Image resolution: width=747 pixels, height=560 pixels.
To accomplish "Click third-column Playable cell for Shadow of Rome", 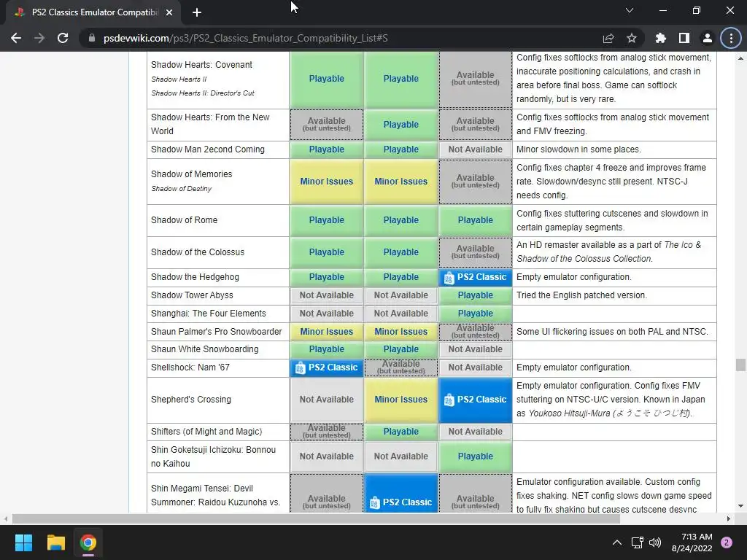I will pyautogui.click(x=476, y=220).
